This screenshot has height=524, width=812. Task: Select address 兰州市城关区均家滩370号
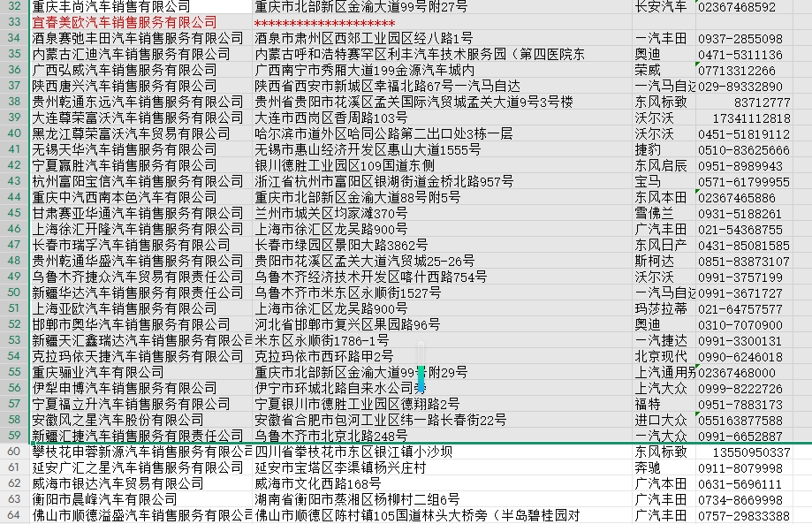[443, 213]
